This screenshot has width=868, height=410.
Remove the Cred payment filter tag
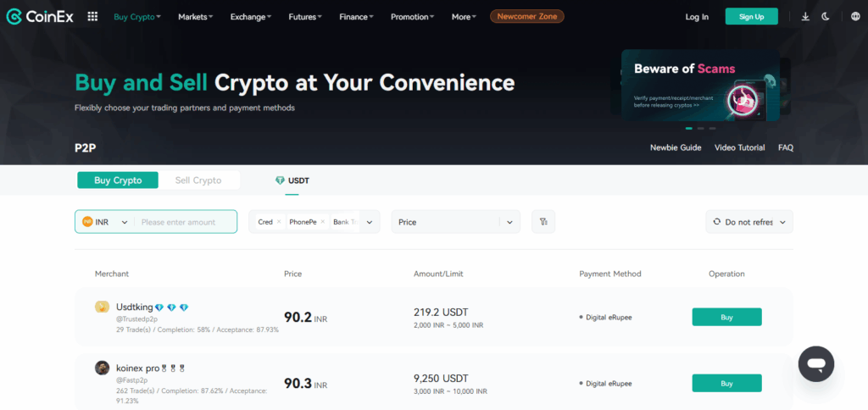279,221
